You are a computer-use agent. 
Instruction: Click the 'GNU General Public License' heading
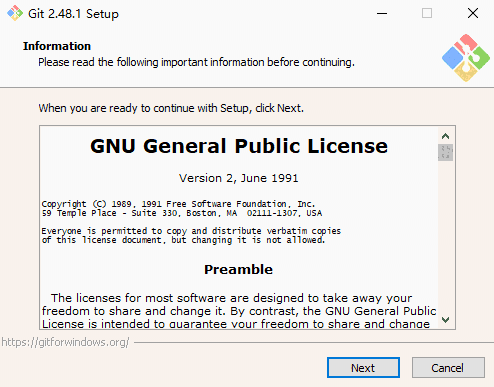tap(239, 146)
